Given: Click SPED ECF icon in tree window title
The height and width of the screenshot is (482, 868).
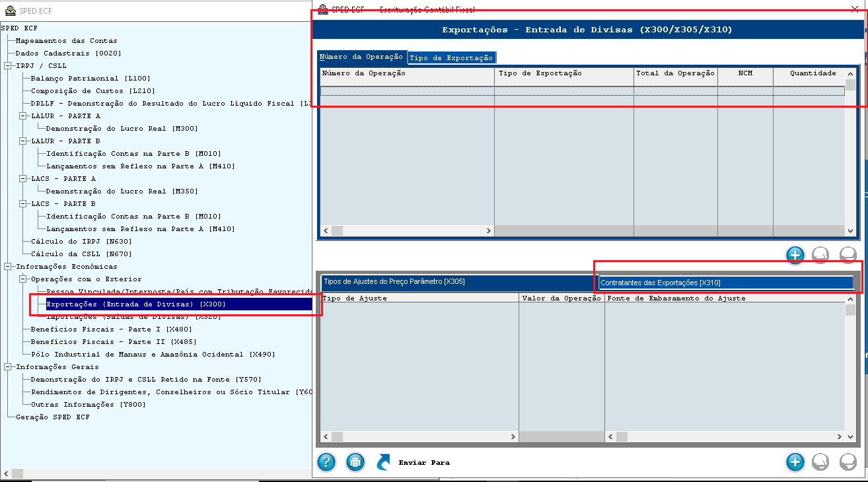Looking at the screenshot, I should pos(11,11).
